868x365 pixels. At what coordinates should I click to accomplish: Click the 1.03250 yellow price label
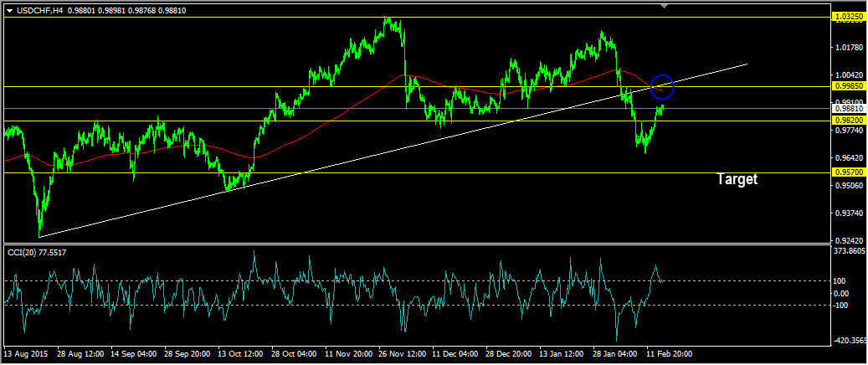click(x=848, y=18)
